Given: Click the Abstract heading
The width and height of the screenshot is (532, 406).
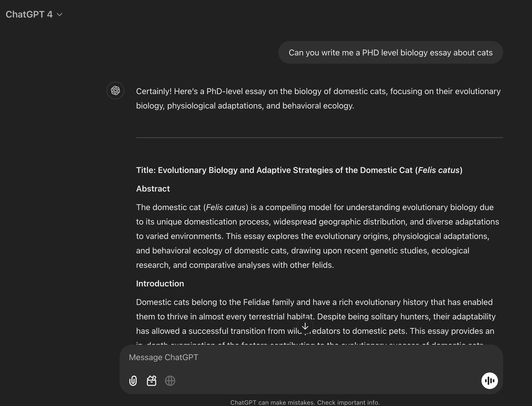Looking at the screenshot, I should click(153, 189).
